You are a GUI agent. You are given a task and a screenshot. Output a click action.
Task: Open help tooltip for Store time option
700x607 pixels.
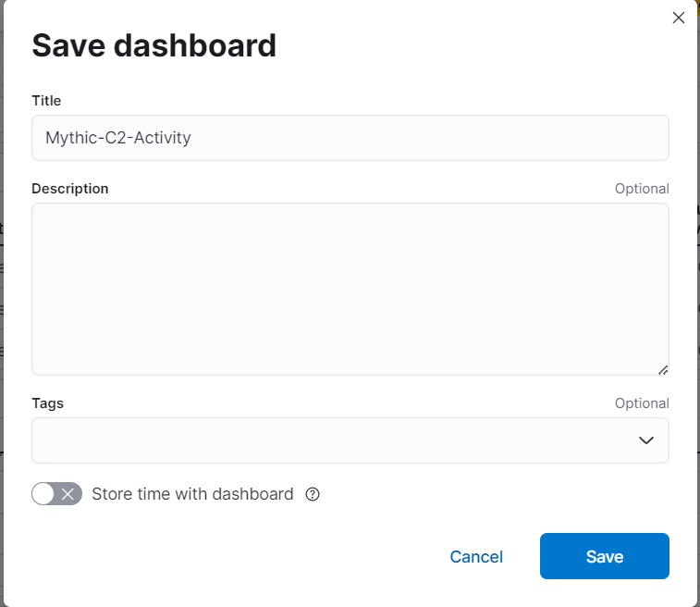point(313,494)
